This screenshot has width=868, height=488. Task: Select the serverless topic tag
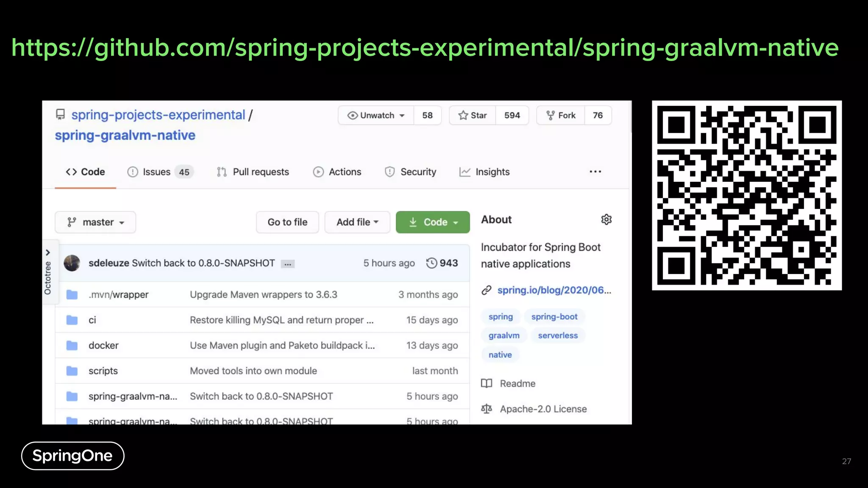[558, 335]
